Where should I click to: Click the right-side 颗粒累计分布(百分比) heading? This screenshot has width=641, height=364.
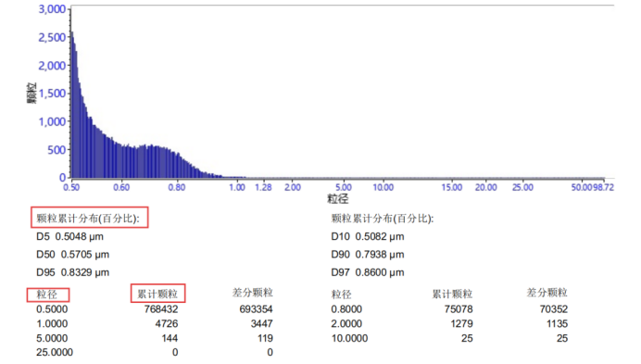pos(383,219)
